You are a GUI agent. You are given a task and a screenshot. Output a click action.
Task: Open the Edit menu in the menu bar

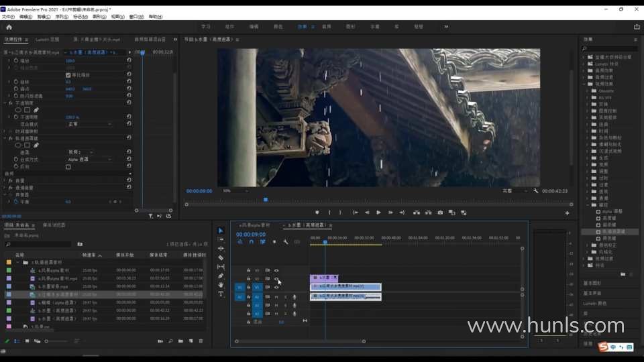click(25, 16)
